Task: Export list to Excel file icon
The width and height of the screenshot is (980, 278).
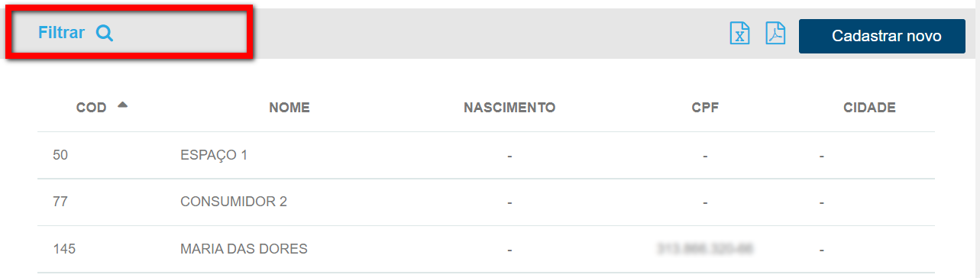Action: click(739, 34)
